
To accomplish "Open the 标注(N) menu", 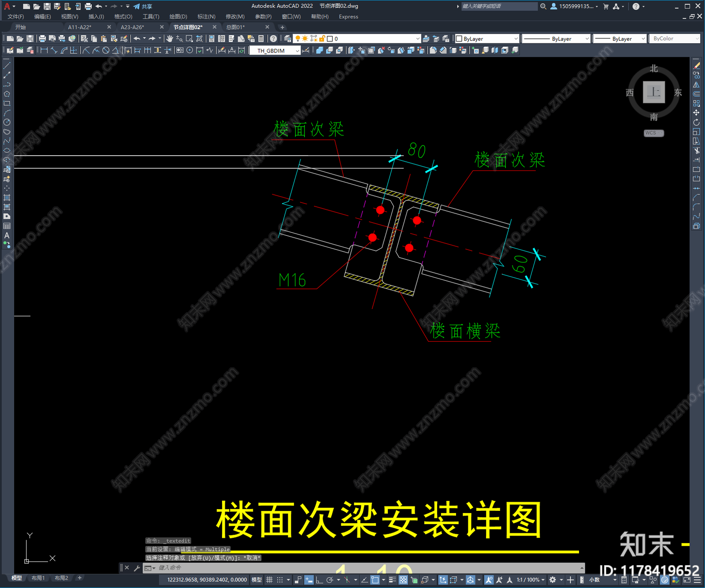I will (x=206, y=17).
